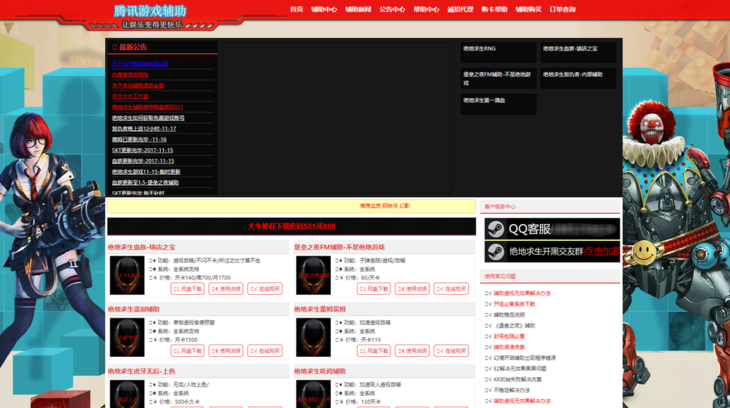Click 在线购买 for 绝地求生蓝洞辅助

point(265,351)
